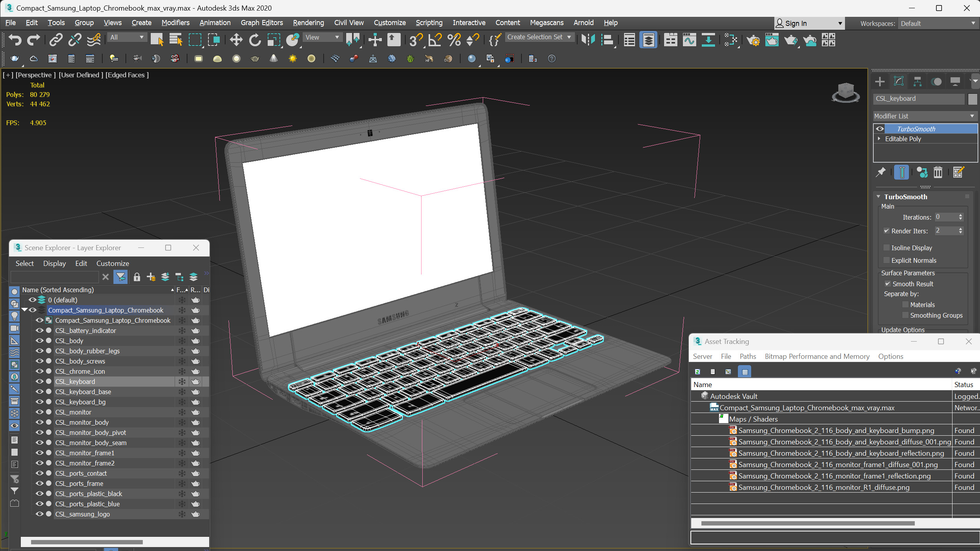Open the Motion panel icon
The width and height of the screenshot is (980, 551).
[x=936, y=82]
